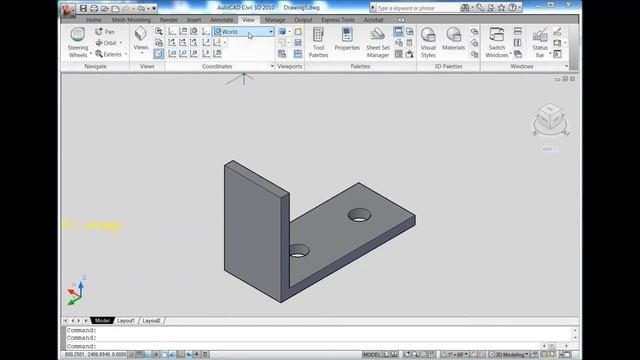Select the Pan tool

[105, 31]
